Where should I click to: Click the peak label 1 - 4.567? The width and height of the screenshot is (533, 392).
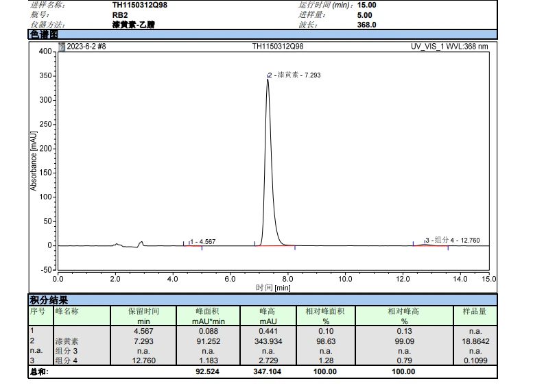pyautogui.click(x=202, y=241)
